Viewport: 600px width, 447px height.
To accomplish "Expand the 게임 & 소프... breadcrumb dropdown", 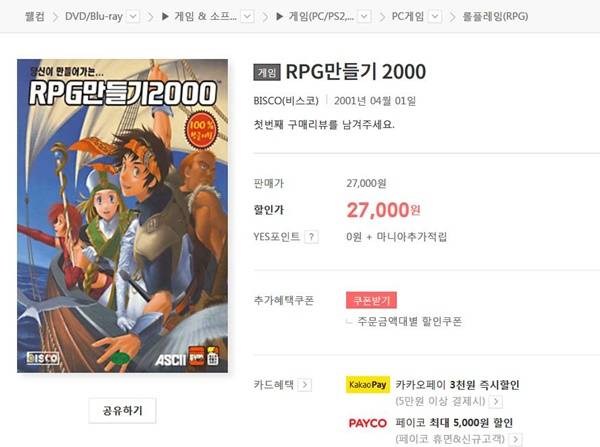I will (x=248, y=16).
